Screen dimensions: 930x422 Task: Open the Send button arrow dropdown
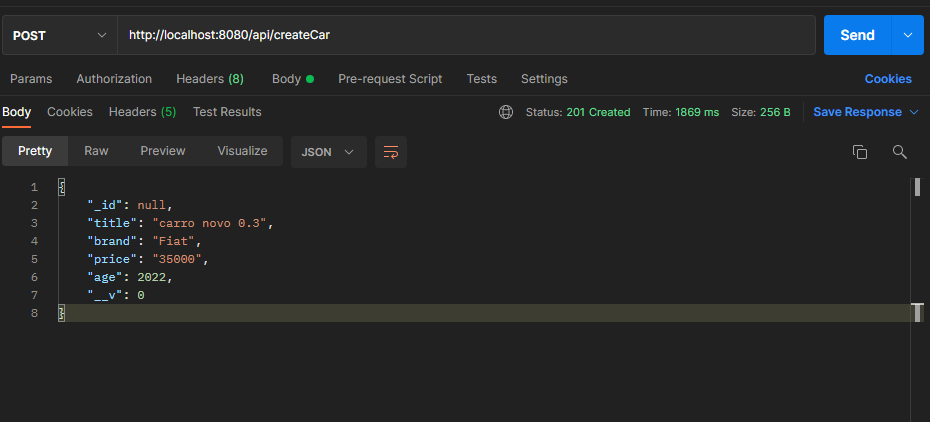point(908,36)
